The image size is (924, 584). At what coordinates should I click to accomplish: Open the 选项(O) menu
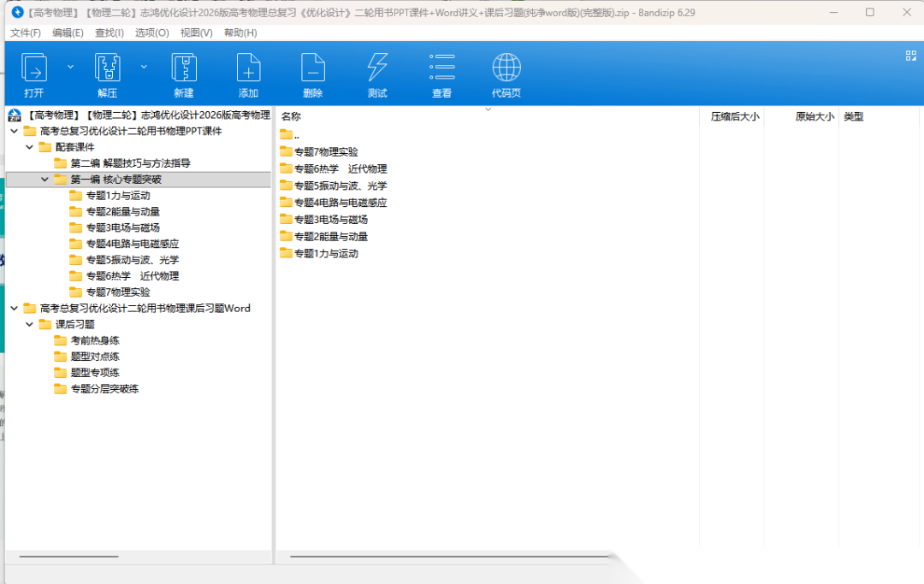coord(151,32)
